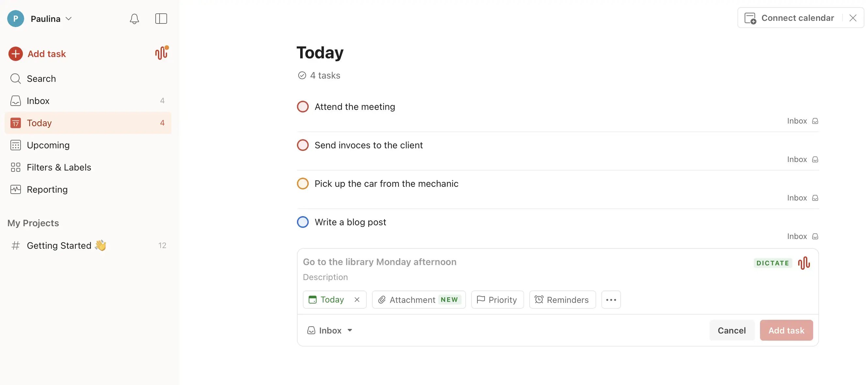Open the Inbox project selector in the composer

(330, 330)
